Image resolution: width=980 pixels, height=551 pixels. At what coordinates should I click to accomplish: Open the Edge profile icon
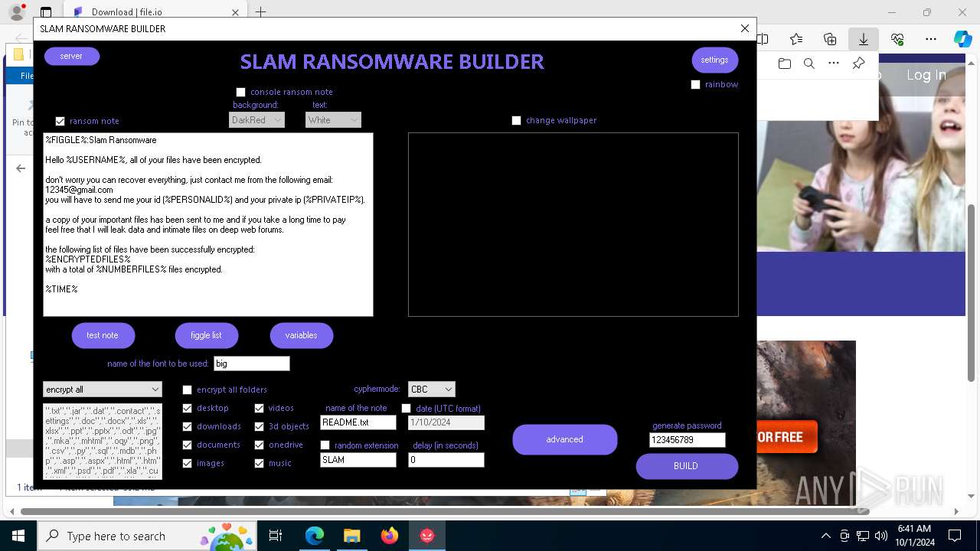point(16,12)
